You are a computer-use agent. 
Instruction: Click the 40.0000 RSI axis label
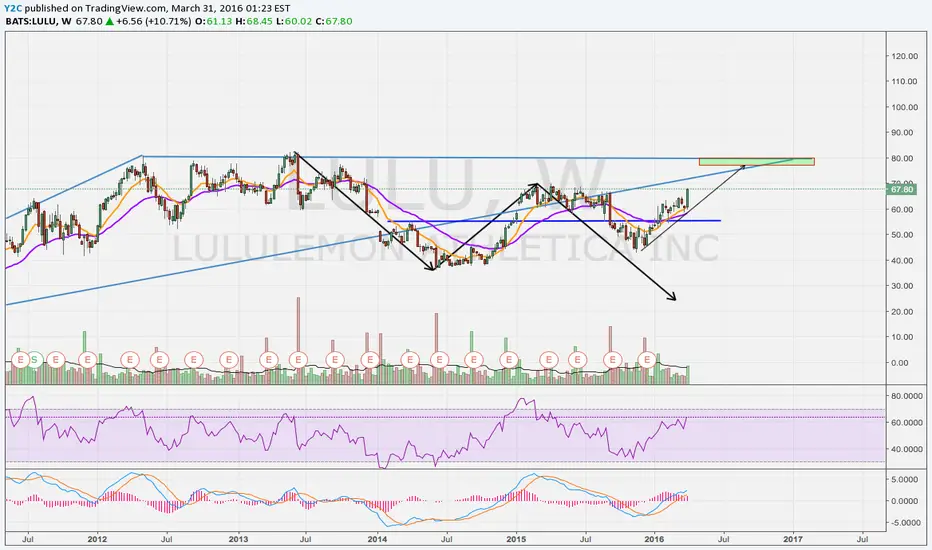click(x=906, y=450)
